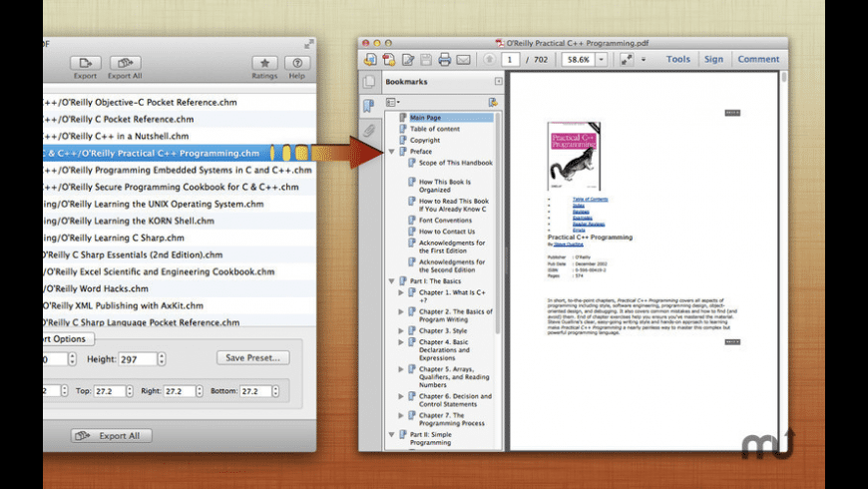Image resolution: width=868 pixels, height=489 pixels.
Task: Open Ratings with the star icon
Action: pos(264,63)
